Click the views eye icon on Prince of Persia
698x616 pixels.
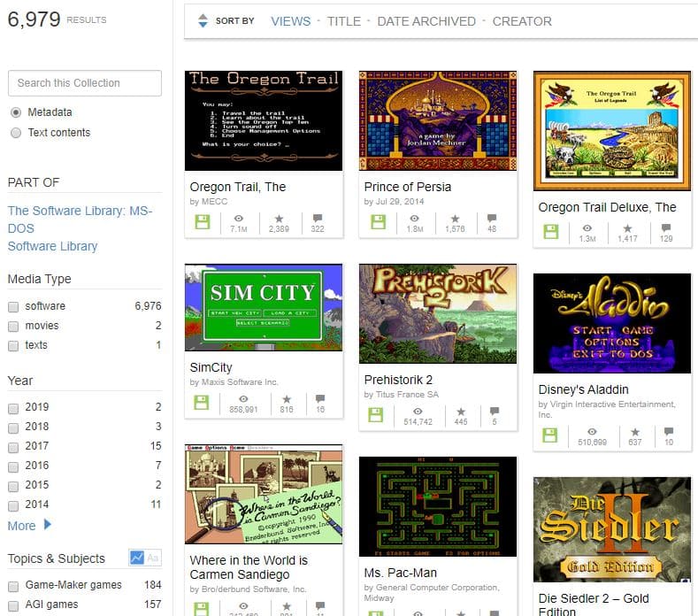[x=414, y=219]
